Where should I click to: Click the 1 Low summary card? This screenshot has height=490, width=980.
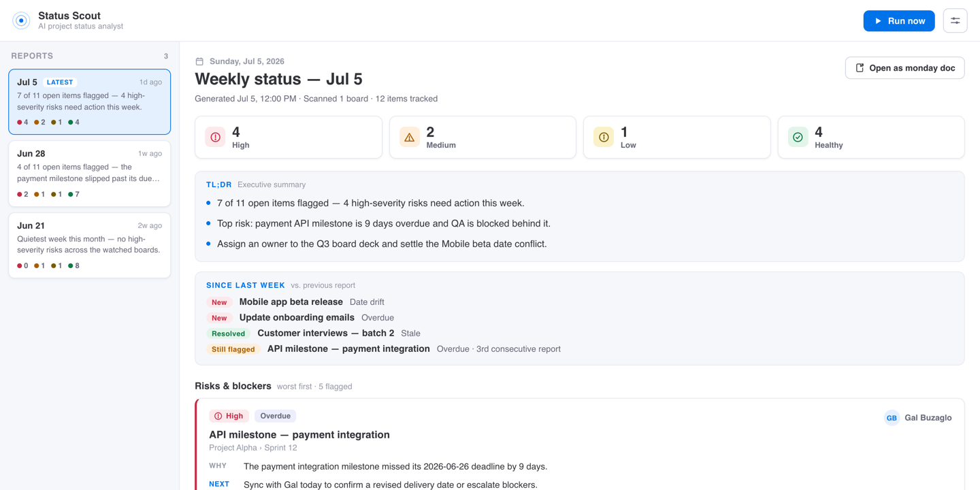(x=676, y=137)
